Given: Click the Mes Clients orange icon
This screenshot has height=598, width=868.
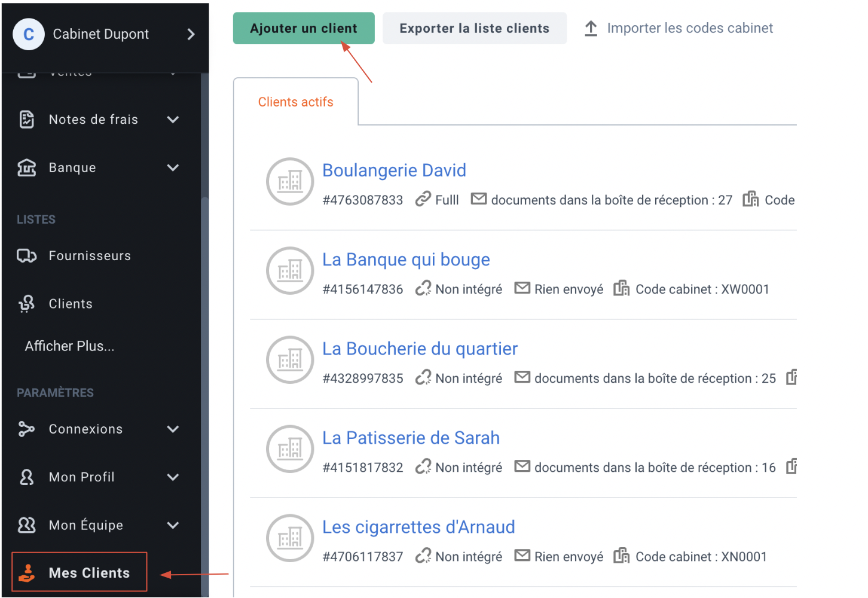Looking at the screenshot, I should [27, 573].
